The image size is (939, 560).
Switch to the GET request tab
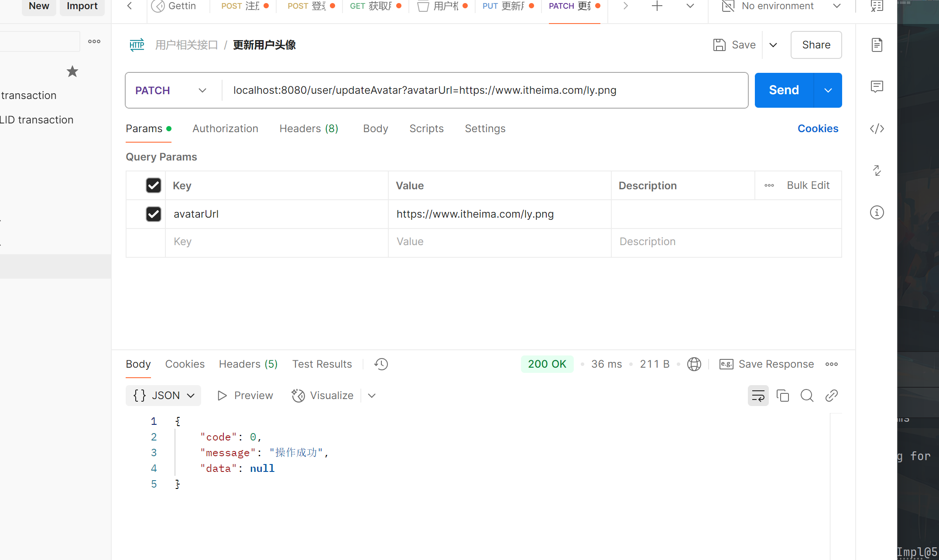pos(375,6)
